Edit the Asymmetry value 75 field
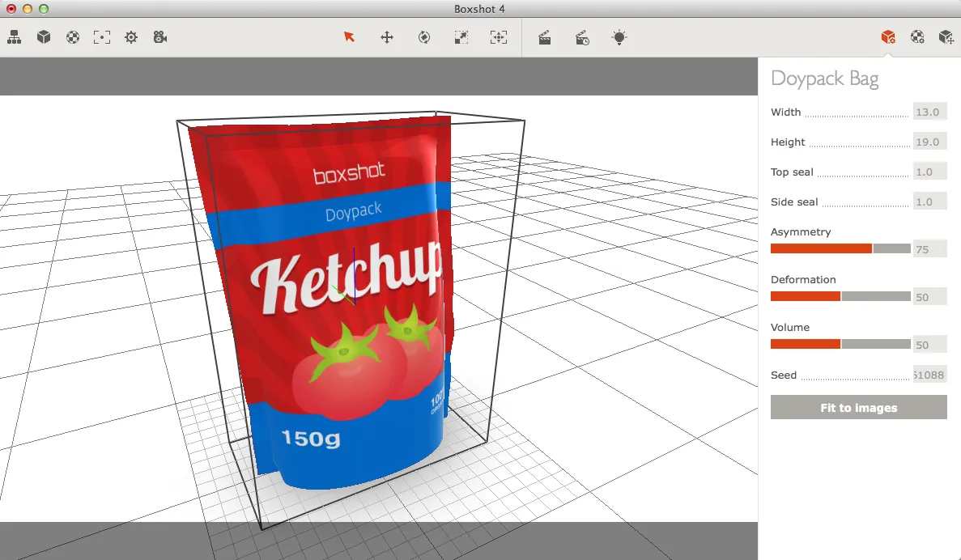This screenshot has height=560, width=961. tap(929, 249)
